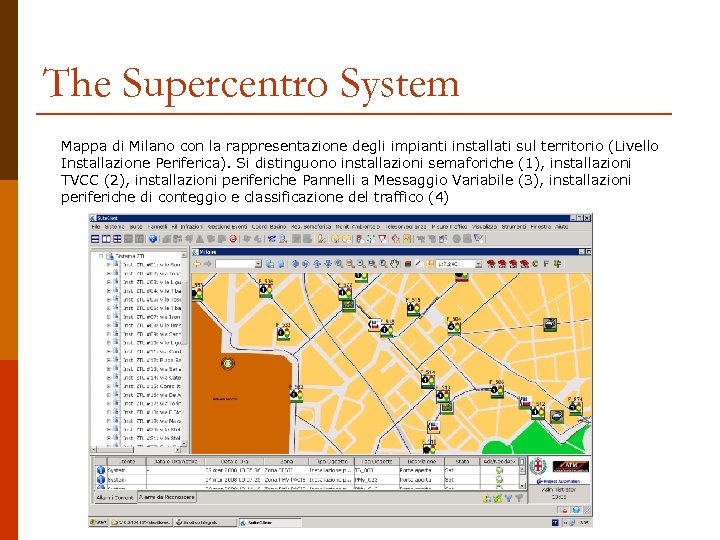Switch to Allarmi da Riconoscere tab

coord(167,497)
